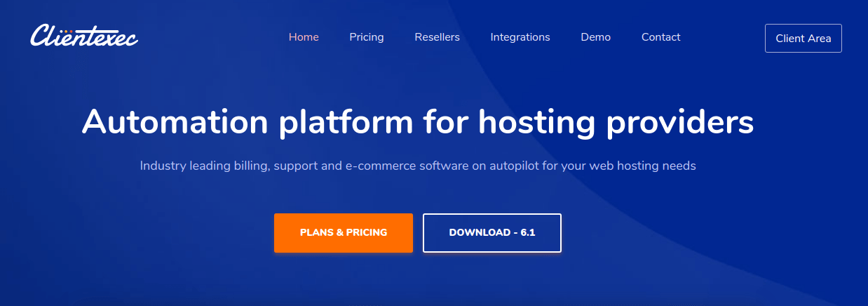
Task: Open the Demo page link
Action: [595, 37]
